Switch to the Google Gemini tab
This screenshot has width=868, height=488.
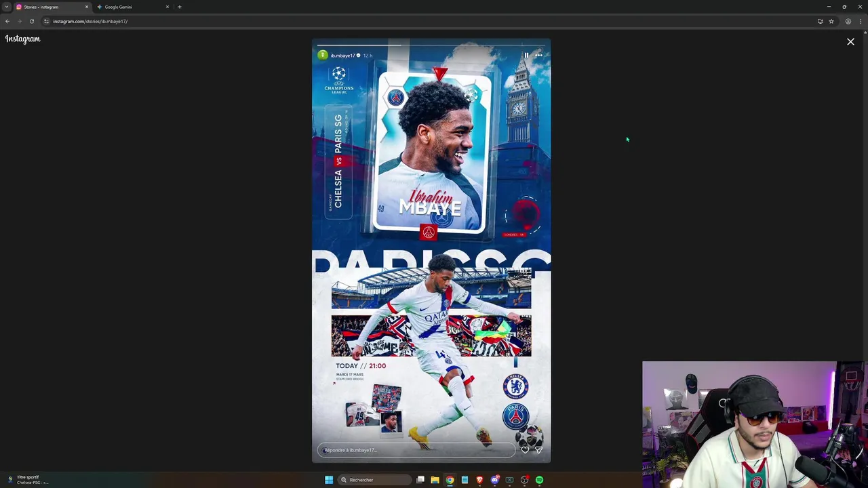pyautogui.click(x=132, y=7)
